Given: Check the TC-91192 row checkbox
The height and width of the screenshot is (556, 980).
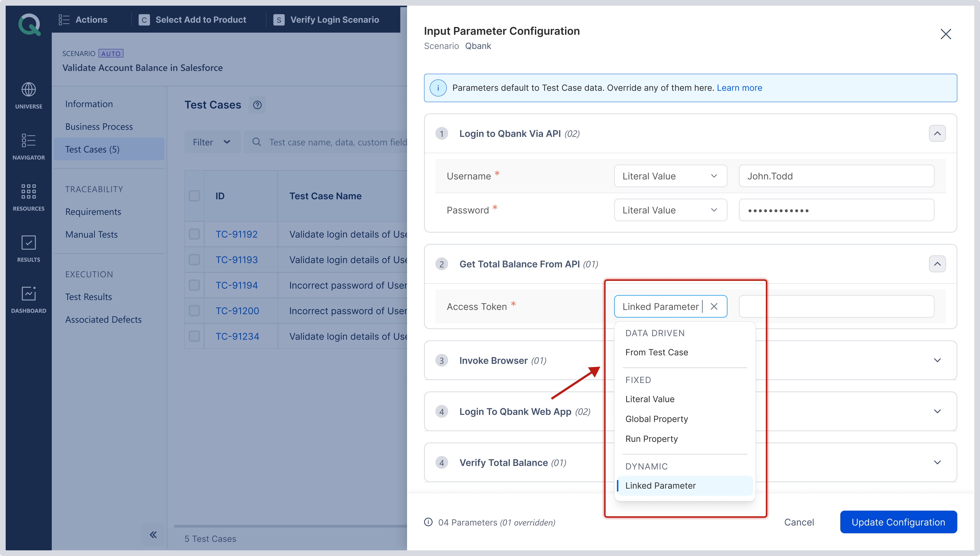Looking at the screenshot, I should [194, 234].
